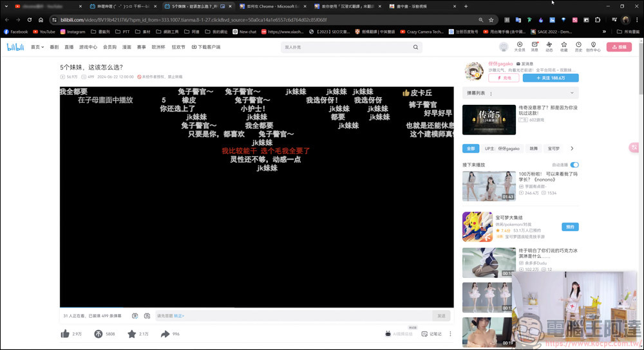
Task: Click 下载客户端 download client link
Action: [x=206, y=47]
